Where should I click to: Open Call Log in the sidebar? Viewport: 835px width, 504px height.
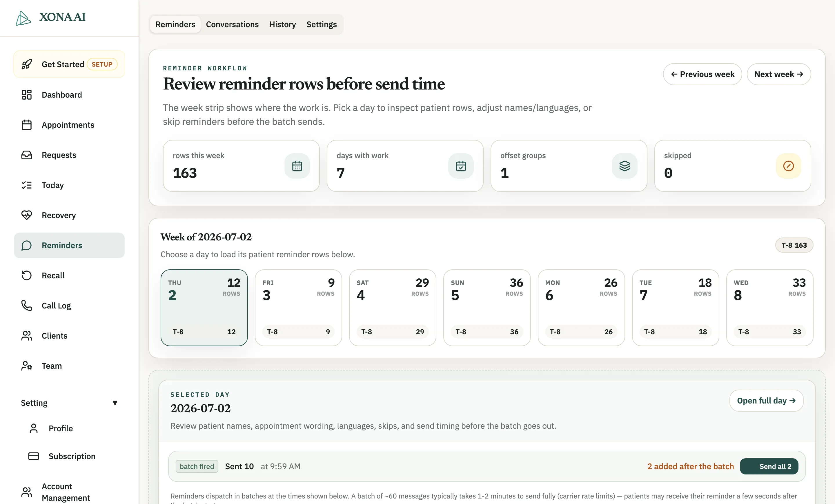pyautogui.click(x=69, y=306)
